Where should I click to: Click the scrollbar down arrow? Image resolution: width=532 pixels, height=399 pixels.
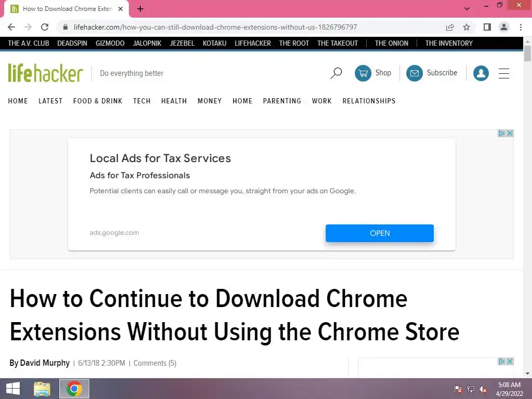click(x=527, y=374)
